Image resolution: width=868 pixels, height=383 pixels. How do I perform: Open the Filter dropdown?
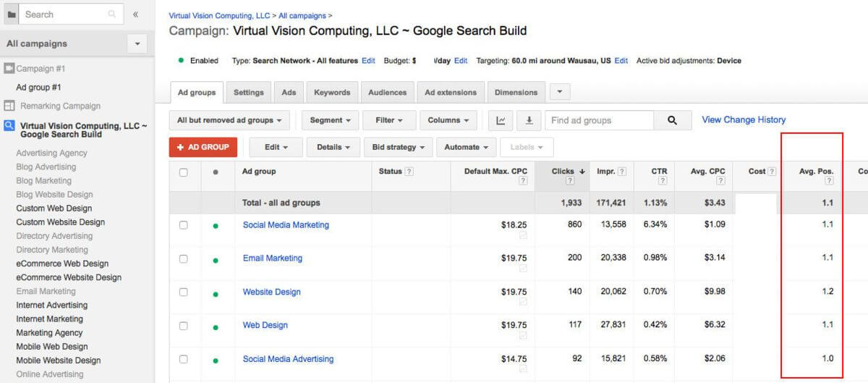click(x=389, y=120)
